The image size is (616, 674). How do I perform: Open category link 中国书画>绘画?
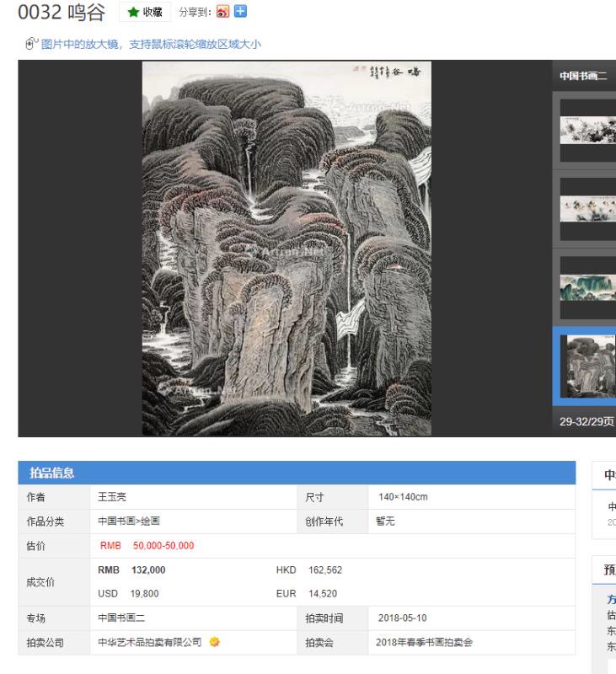point(129,521)
